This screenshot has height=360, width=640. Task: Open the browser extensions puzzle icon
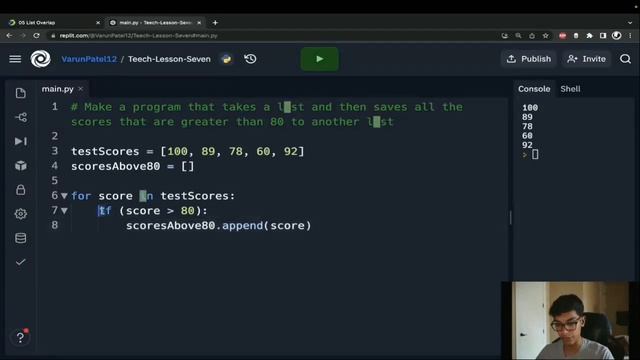tap(589, 36)
